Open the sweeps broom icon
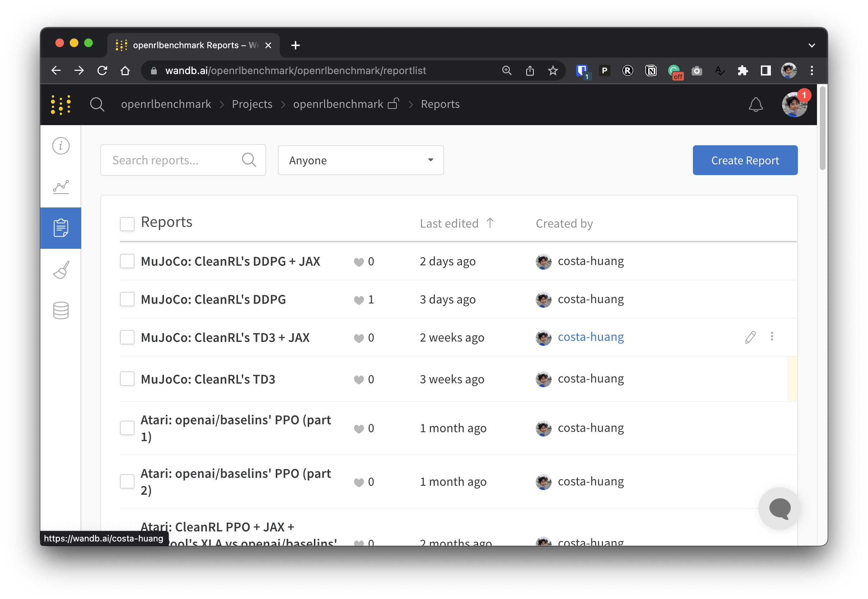This screenshot has height=599, width=868. pos(61,270)
